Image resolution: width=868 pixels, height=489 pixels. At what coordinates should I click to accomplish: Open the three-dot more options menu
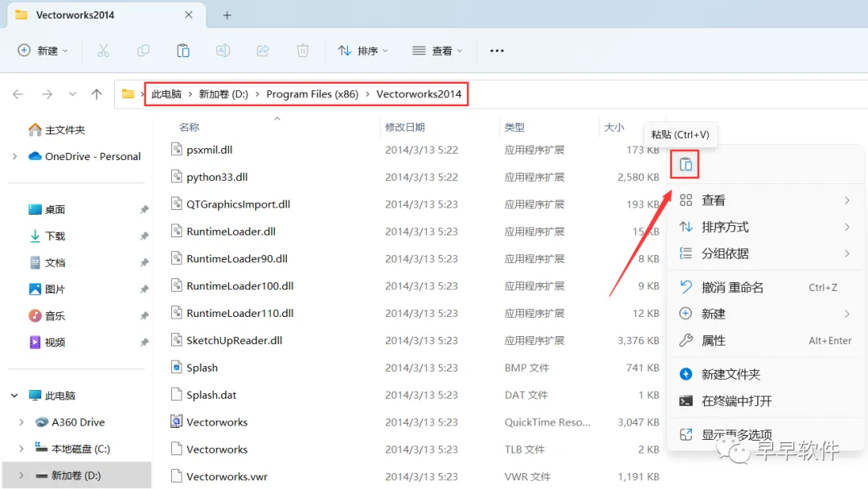[497, 51]
